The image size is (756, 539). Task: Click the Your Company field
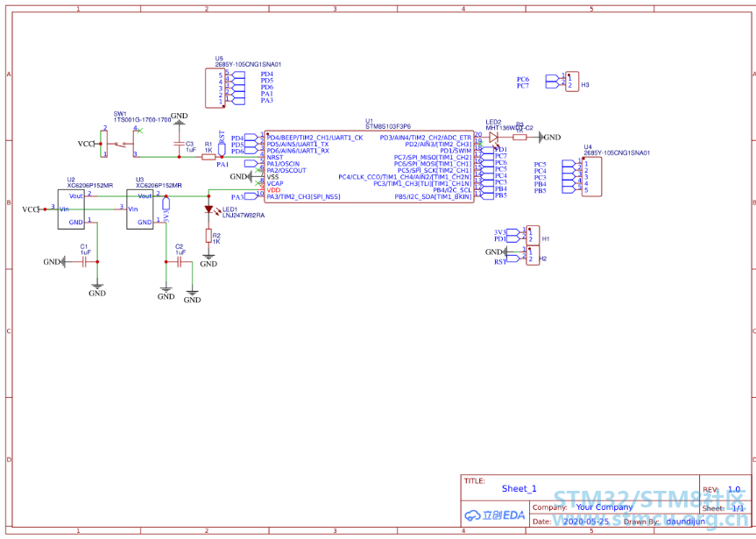click(604, 507)
